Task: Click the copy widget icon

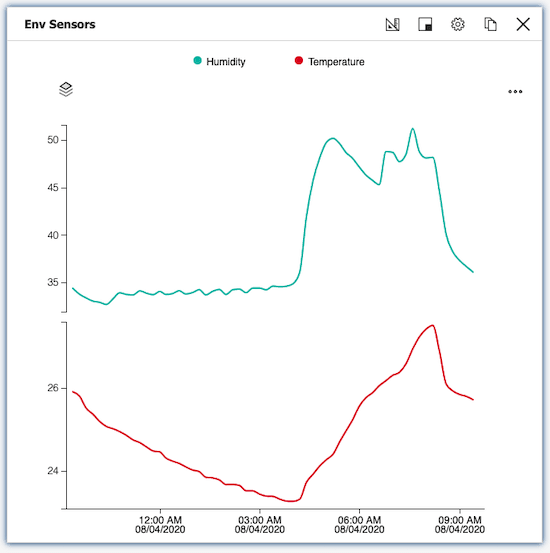Action: point(490,25)
